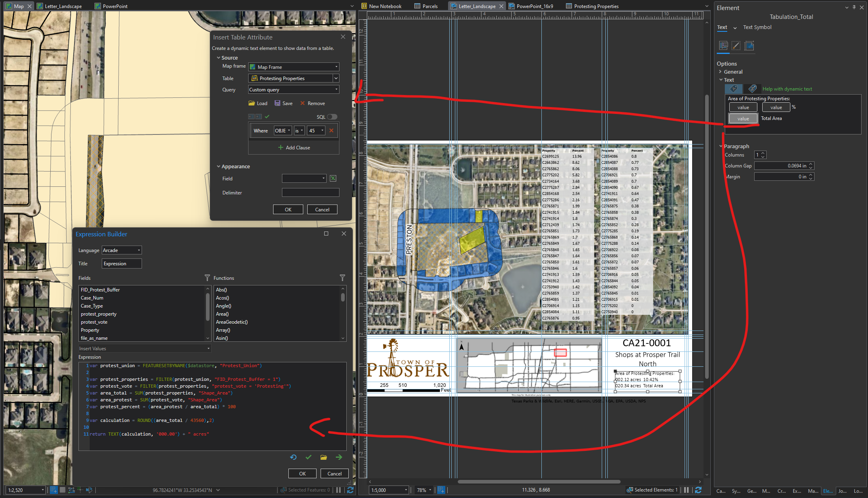Open a saved expression via the folder icon

tap(323, 457)
